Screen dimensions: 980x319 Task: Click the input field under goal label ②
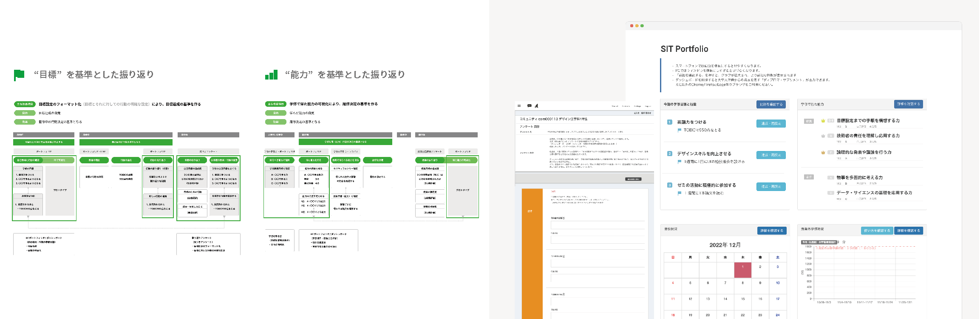[x=598, y=264]
